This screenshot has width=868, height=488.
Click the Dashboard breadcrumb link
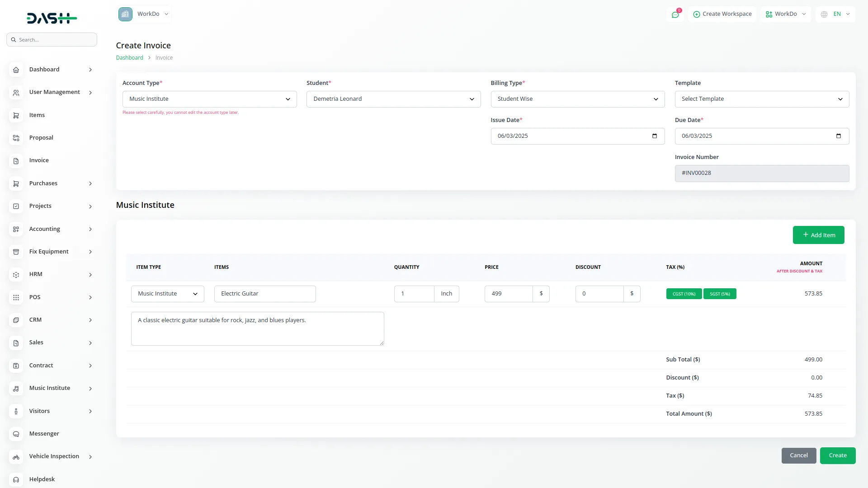[129, 58]
